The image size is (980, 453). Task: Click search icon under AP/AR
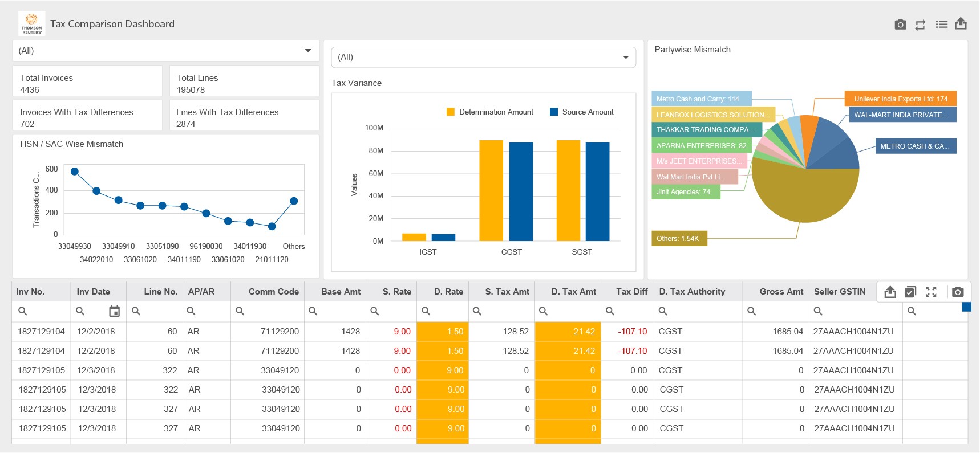(191, 311)
